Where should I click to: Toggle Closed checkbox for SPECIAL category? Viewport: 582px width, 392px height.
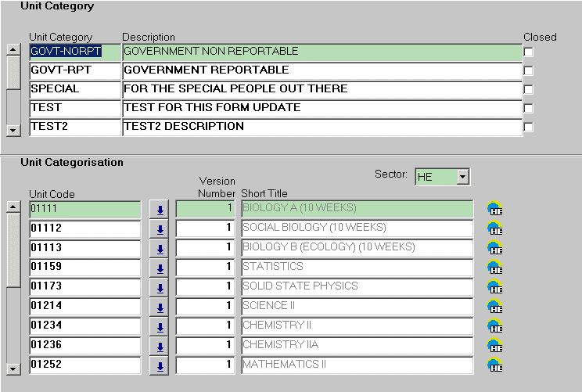click(x=529, y=90)
